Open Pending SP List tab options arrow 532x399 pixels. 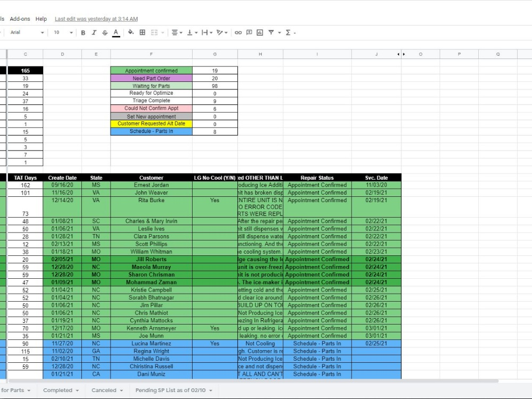click(x=211, y=390)
